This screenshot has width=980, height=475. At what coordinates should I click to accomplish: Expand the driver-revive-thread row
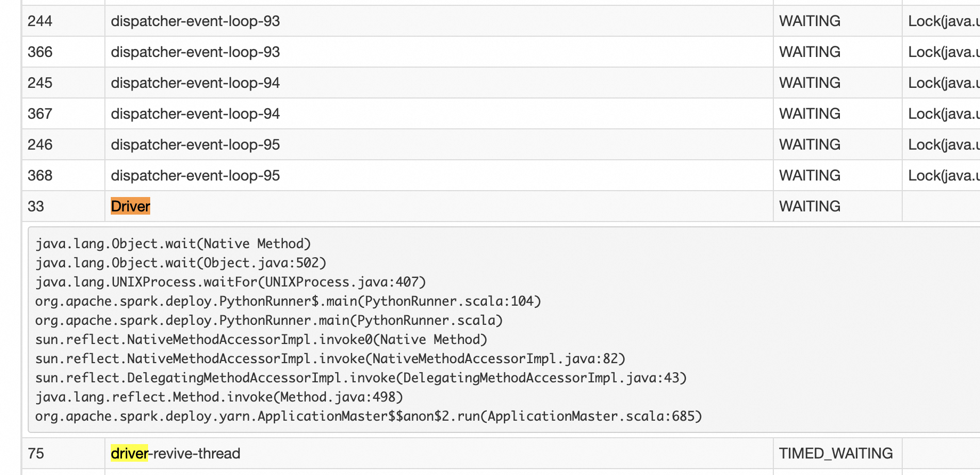501,453
